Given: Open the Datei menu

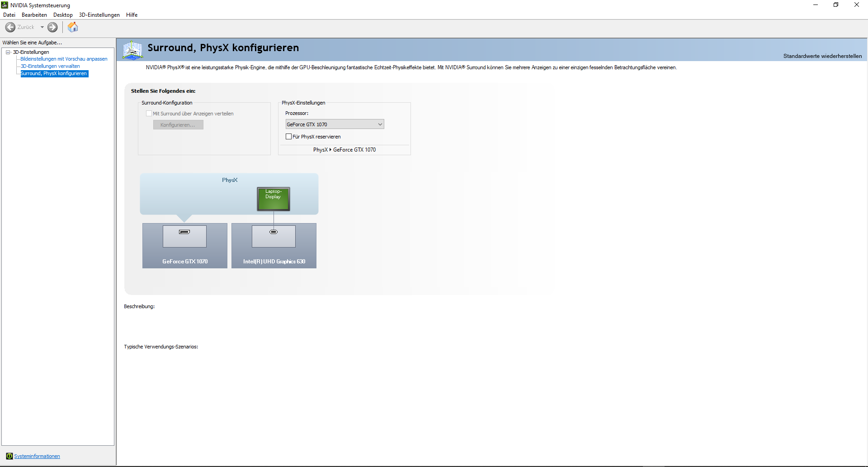Looking at the screenshot, I should [x=9, y=15].
